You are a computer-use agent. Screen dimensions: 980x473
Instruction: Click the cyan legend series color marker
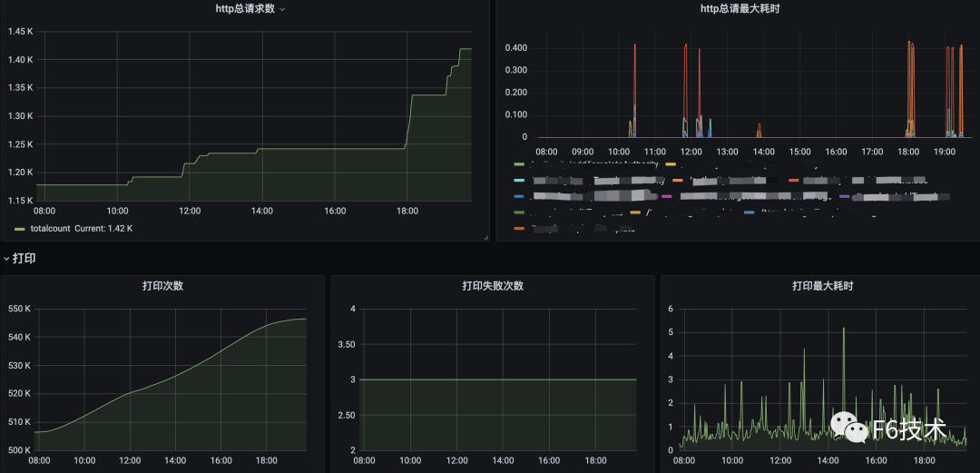coord(519,181)
